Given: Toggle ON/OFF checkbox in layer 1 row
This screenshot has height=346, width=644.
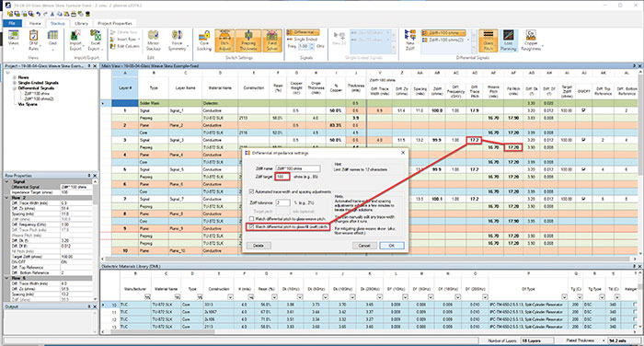Looking at the screenshot, I should click(x=583, y=110).
